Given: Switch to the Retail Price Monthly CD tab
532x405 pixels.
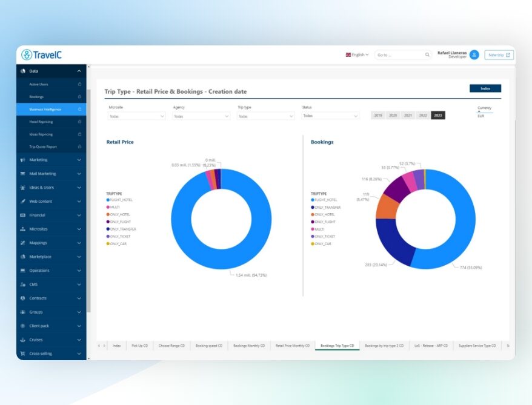Looking at the screenshot, I should coord(293,346).
